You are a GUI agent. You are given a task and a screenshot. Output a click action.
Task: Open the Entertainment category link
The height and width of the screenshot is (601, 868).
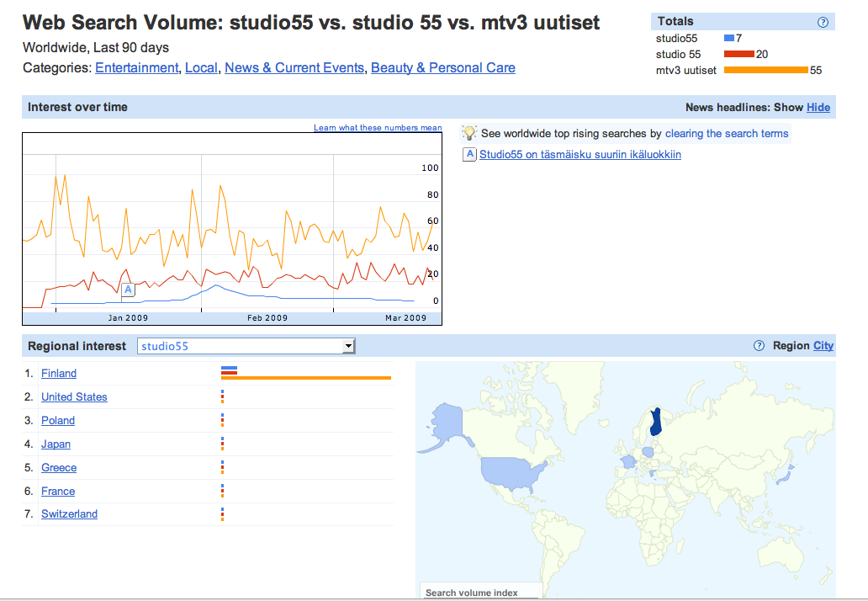click(137, 67)
